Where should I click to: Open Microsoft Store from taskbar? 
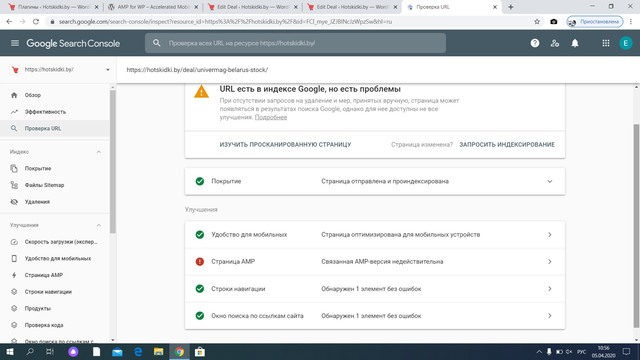[x=200, y=351]
